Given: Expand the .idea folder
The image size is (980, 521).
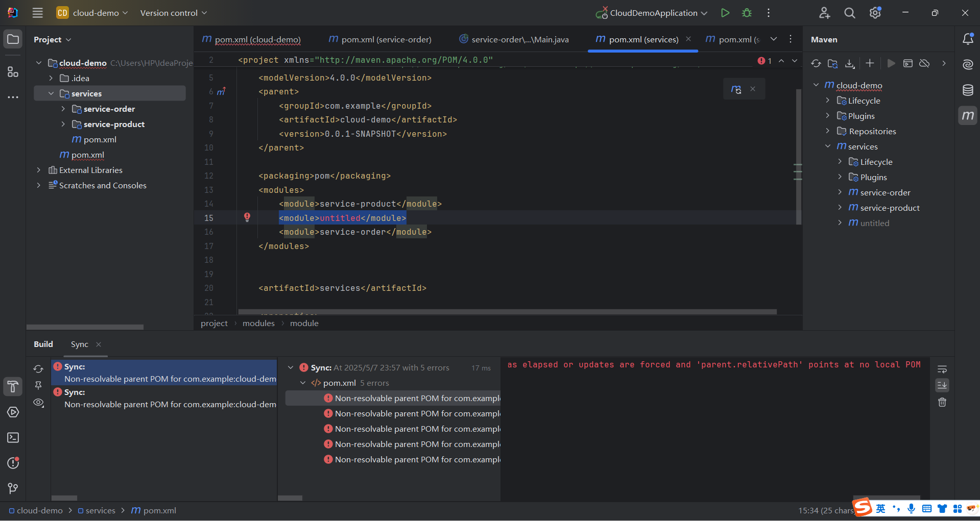Looking at the screenshot, I should pyautogui.click(x=51, y=78).
